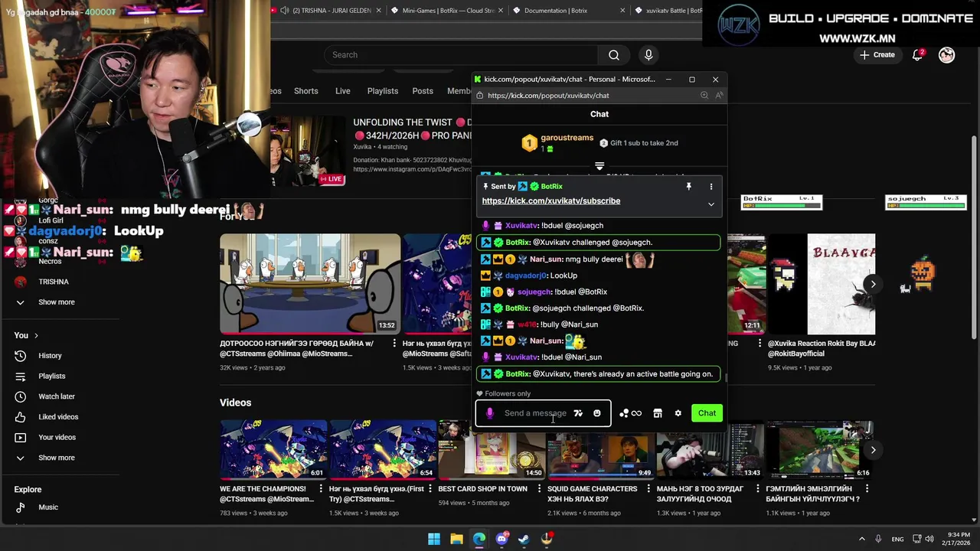Viewport: 980px width, 551px height.
Task: Click the microphone icon in chat message box
Action: (490, 413)
